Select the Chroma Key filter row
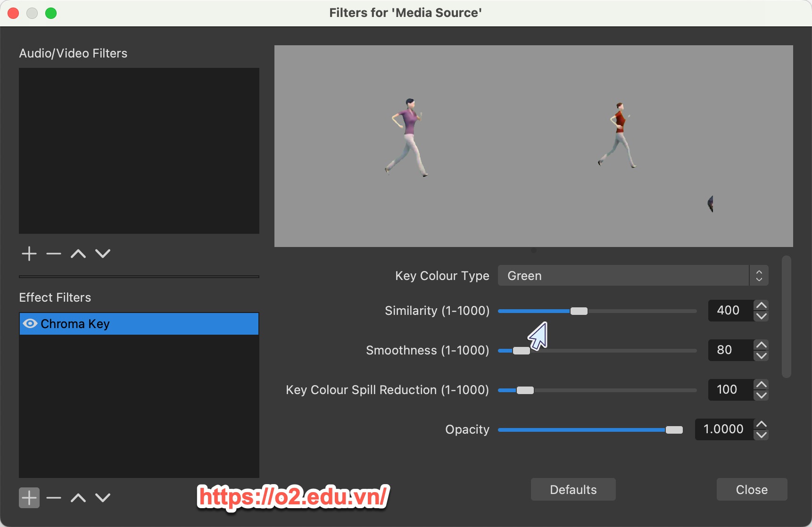This screenshot has width=812, height=527. pyautogui.click(x=139, y=324)
